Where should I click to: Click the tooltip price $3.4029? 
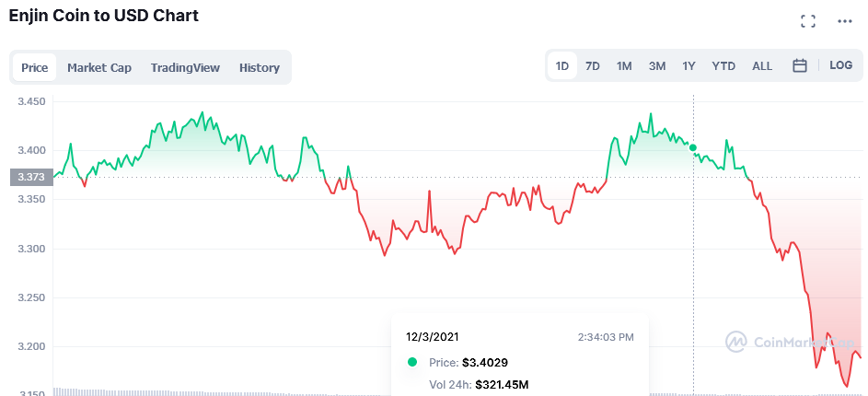tap(485, 362)
